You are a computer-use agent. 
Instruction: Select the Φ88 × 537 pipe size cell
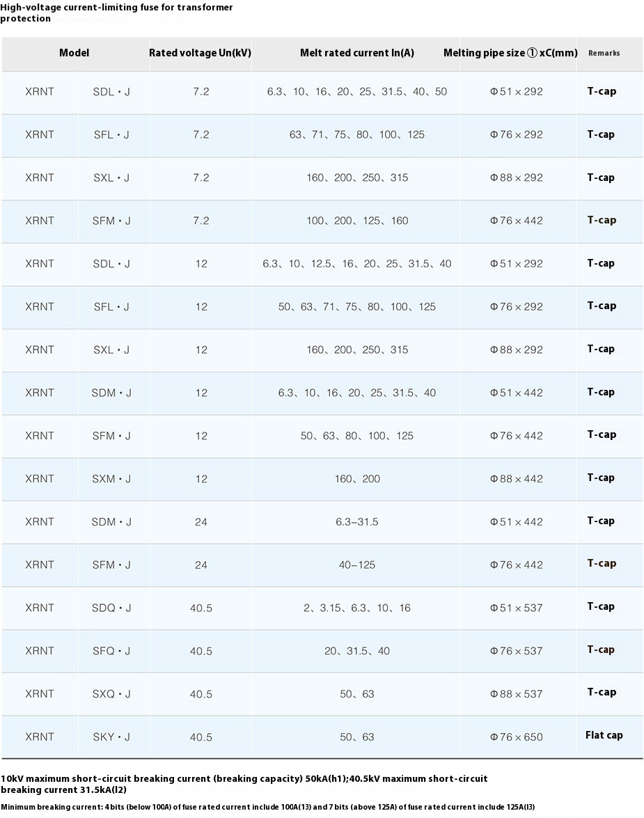click(x=517, y=693)
